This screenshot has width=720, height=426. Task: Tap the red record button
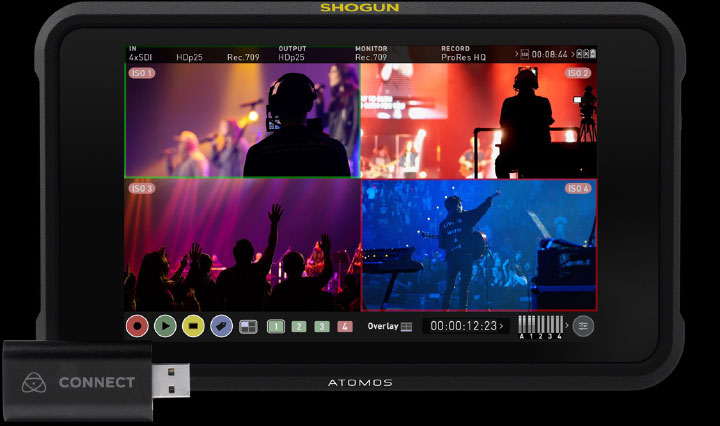click(x=137, y=326)
